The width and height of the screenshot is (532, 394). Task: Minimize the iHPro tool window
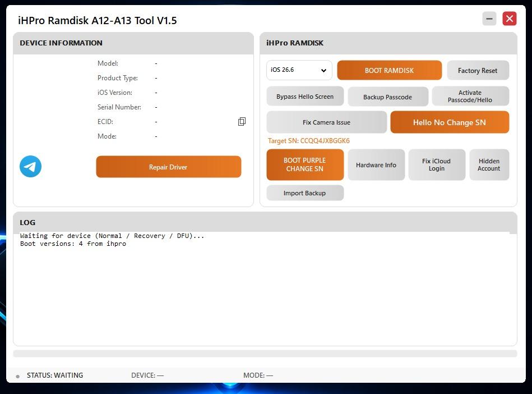[x=489, y=19]
